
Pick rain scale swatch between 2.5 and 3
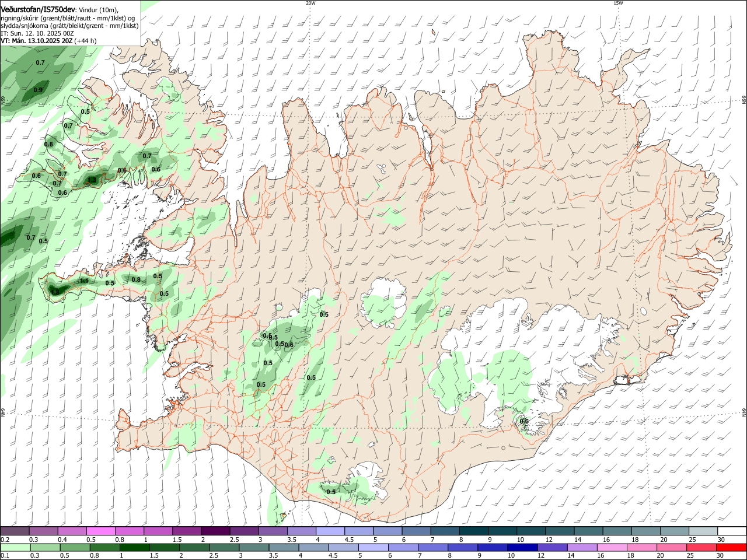coord(224,547)
